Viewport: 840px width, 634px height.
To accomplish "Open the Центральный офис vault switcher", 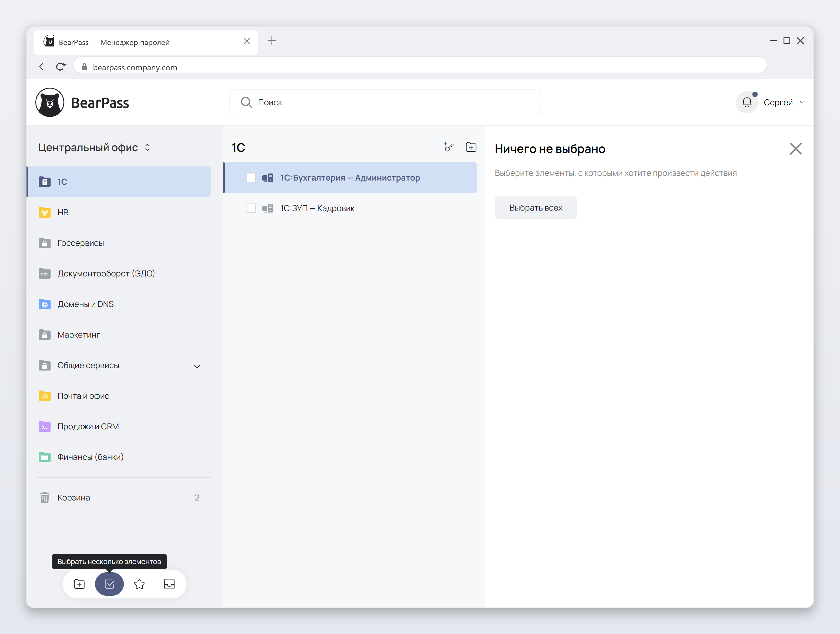I will point(94,147).
